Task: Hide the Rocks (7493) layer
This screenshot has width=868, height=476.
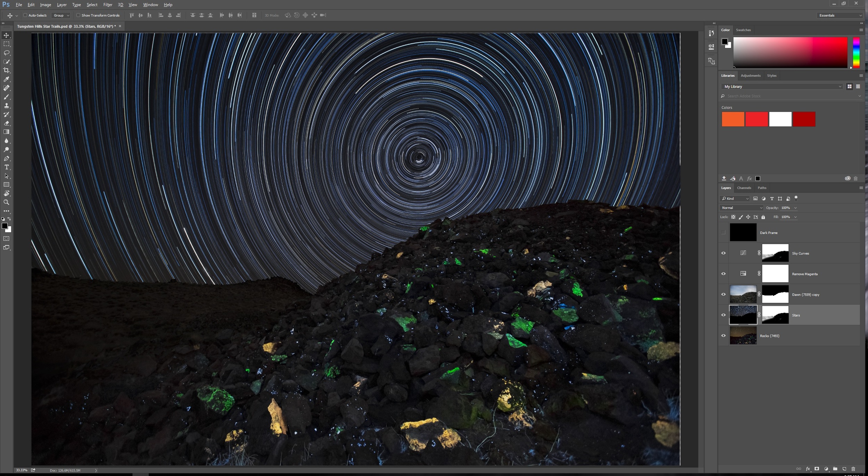Action: 724,336
